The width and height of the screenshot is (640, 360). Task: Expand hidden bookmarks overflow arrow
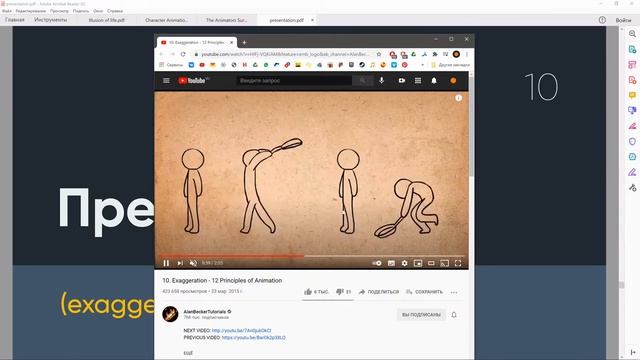422,65
